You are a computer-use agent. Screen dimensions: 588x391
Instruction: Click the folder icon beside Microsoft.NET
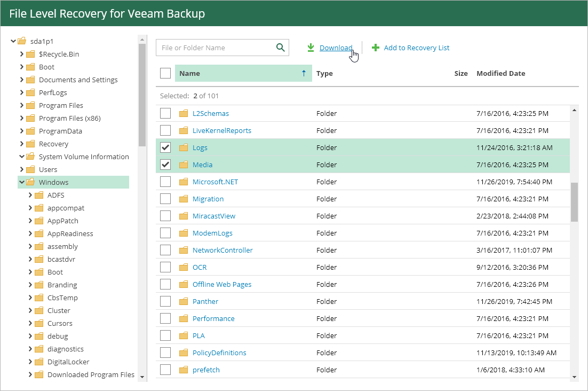coord(184,182)
